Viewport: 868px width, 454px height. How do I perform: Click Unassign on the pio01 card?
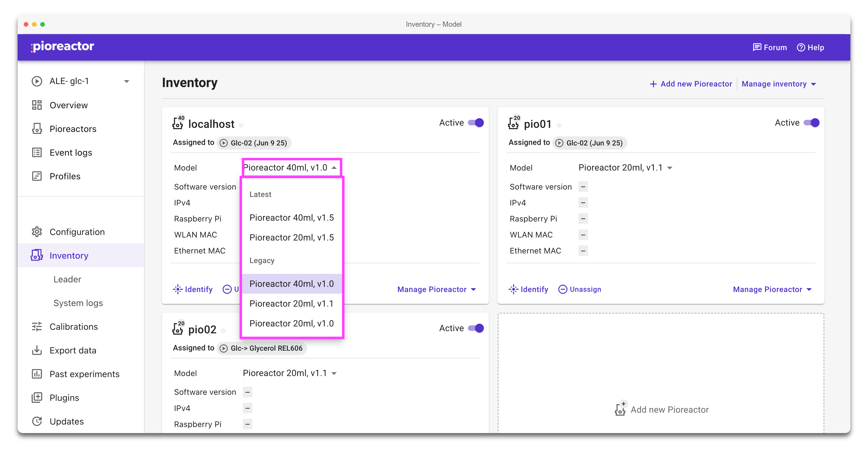coord(580,289)
